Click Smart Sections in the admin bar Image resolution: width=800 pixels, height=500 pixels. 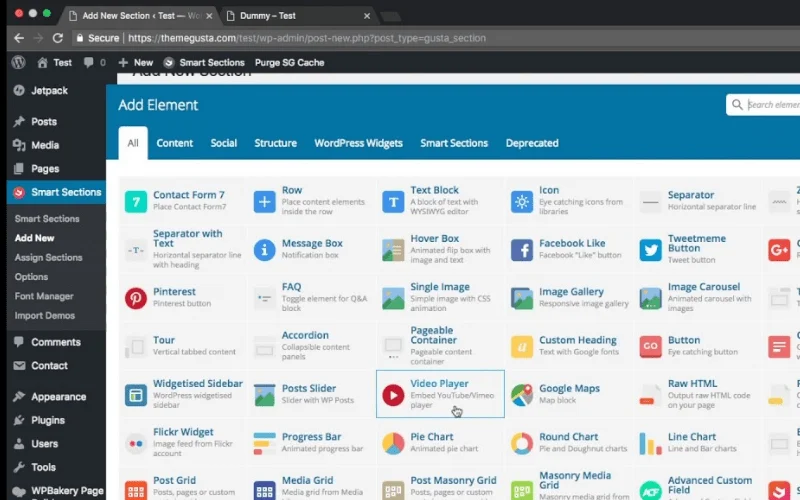204,62
